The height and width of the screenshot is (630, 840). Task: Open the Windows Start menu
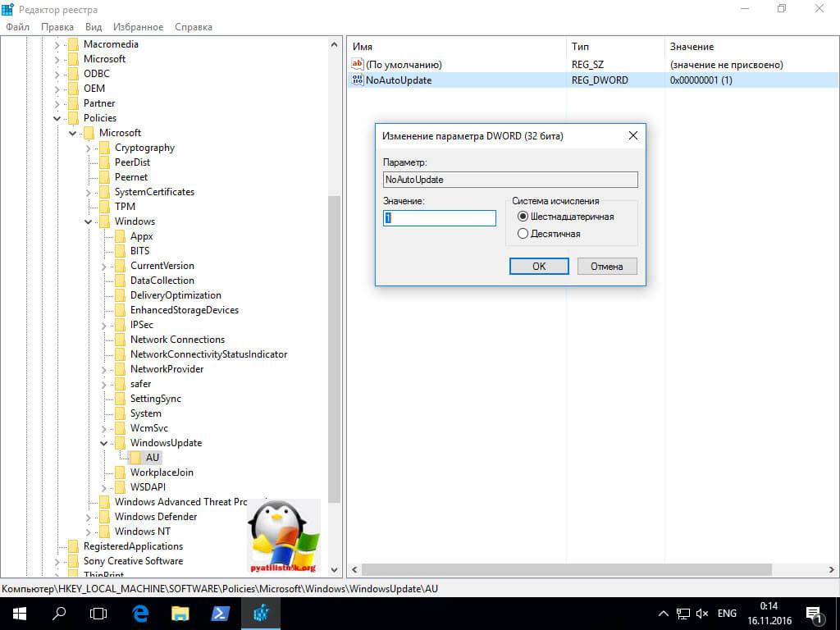[x=20, y=614]
